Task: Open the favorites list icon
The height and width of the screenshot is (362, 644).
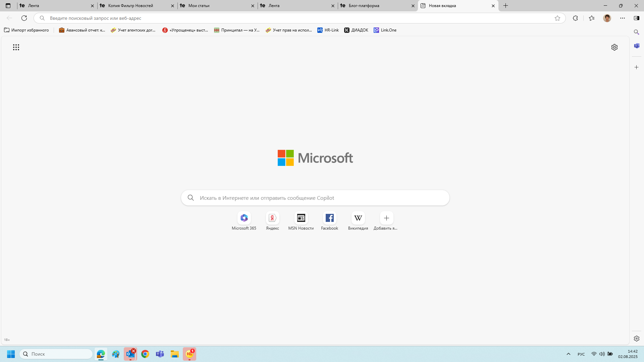Action: 592,18
